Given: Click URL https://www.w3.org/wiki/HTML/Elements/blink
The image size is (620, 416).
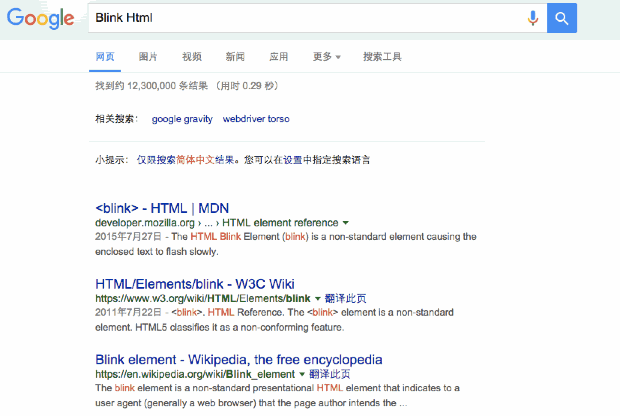Looking at the screenshot, I should [203, 299].
